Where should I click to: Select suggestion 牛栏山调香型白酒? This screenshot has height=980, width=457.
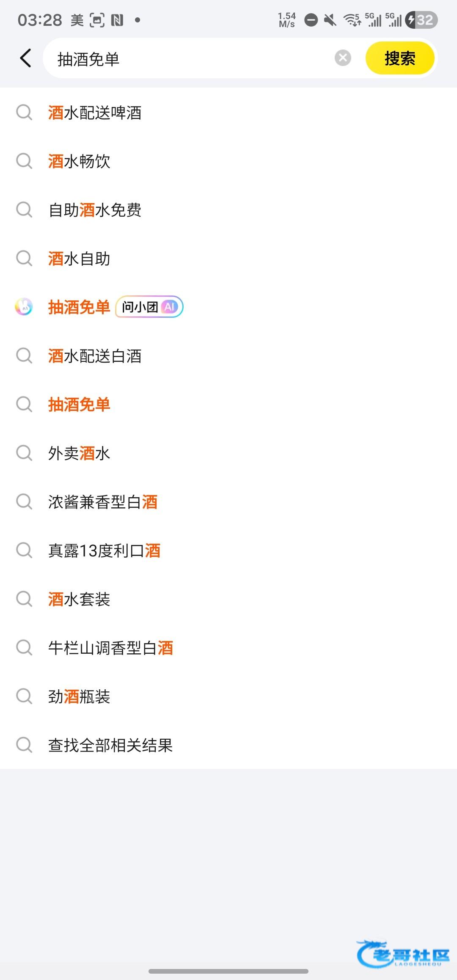(x=110, y=648)
